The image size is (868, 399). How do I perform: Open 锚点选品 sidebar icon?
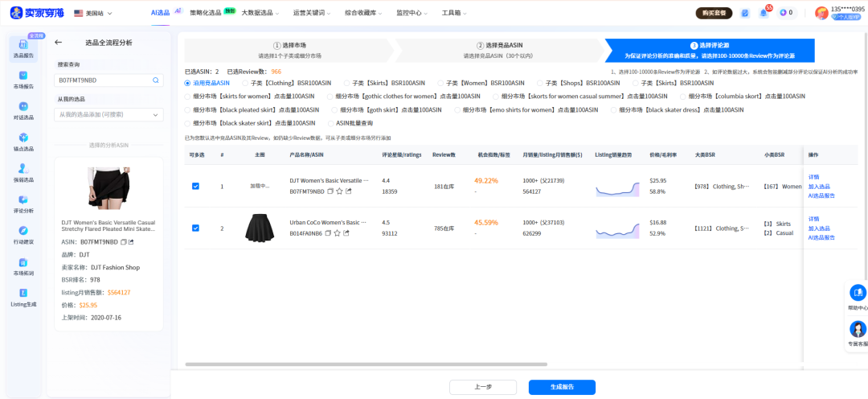23,142
